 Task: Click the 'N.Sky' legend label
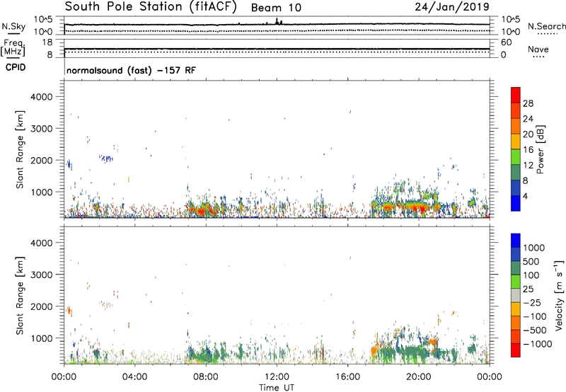(13, 26)
